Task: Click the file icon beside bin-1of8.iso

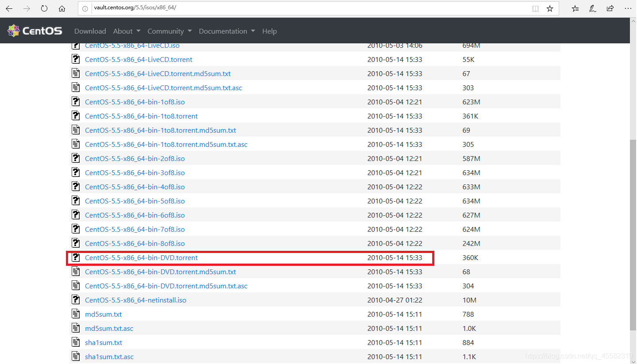Action: tap(76, 101)
